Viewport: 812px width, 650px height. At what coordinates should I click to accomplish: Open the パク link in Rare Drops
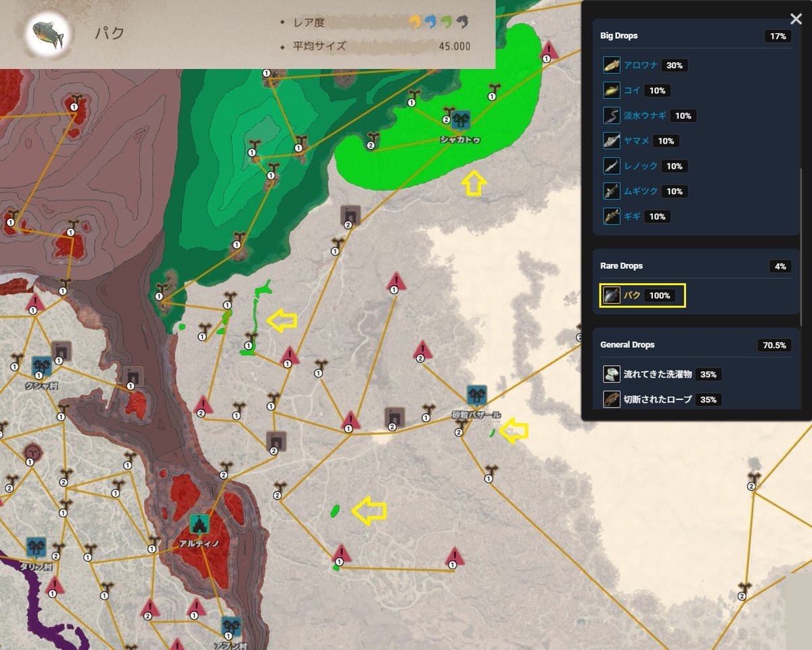(x=632, y=296)
